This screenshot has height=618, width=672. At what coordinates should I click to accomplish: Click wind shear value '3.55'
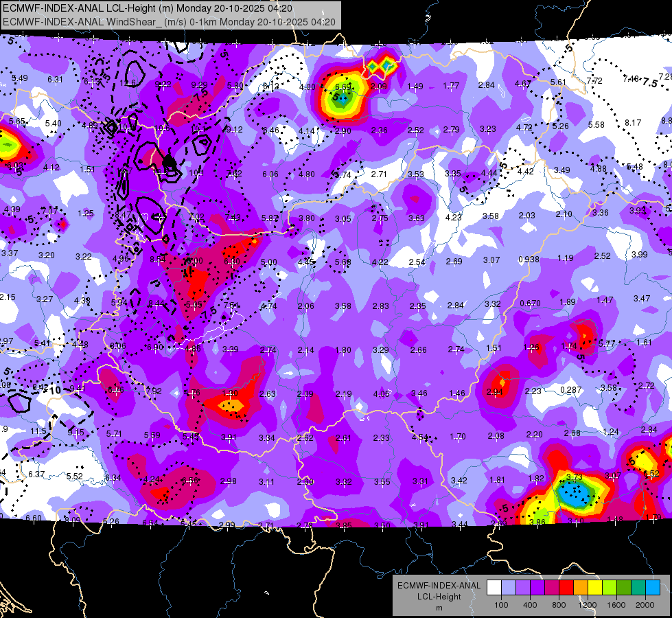[382, 481]
